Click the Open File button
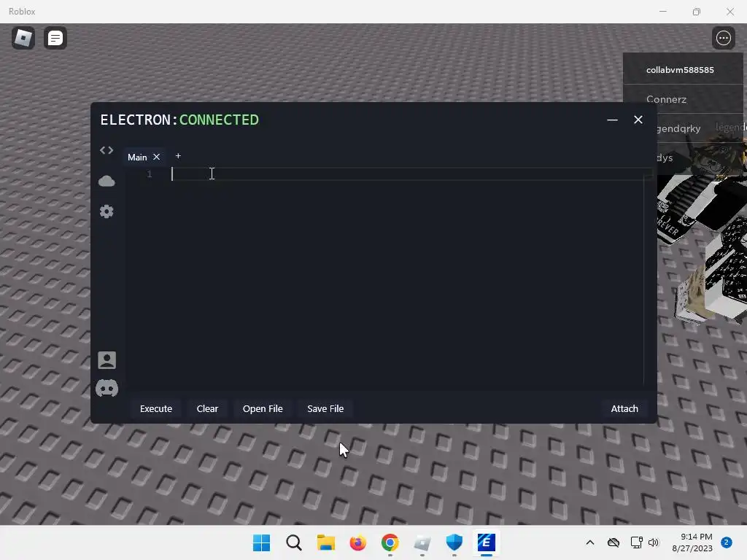Screen dimensions: 747x560 [x=263, y=408]
